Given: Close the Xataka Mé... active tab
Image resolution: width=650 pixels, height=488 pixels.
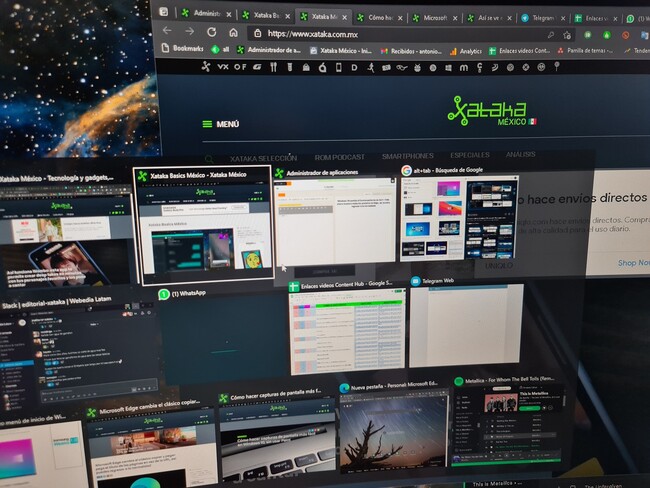Looking at the screenshot, I should 344,17.
